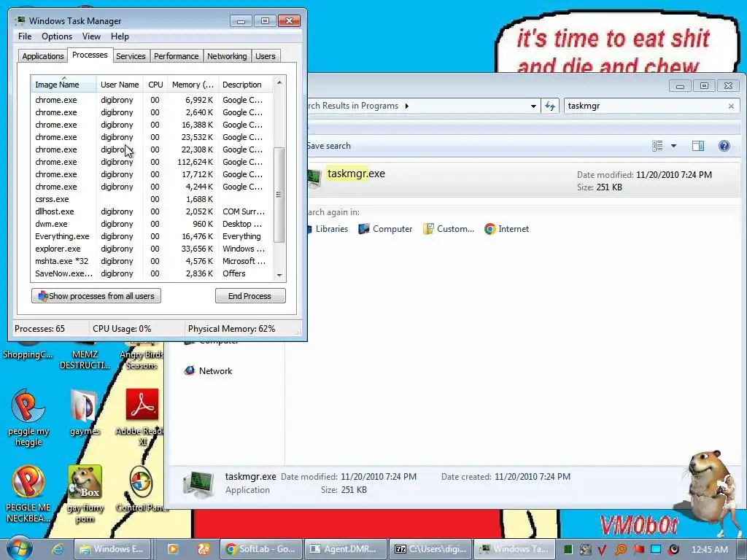Launch Internet Explorer from the taskbar
Viewport: 747px width, 560px height.
pyautogui.click(x=58, y=549)
